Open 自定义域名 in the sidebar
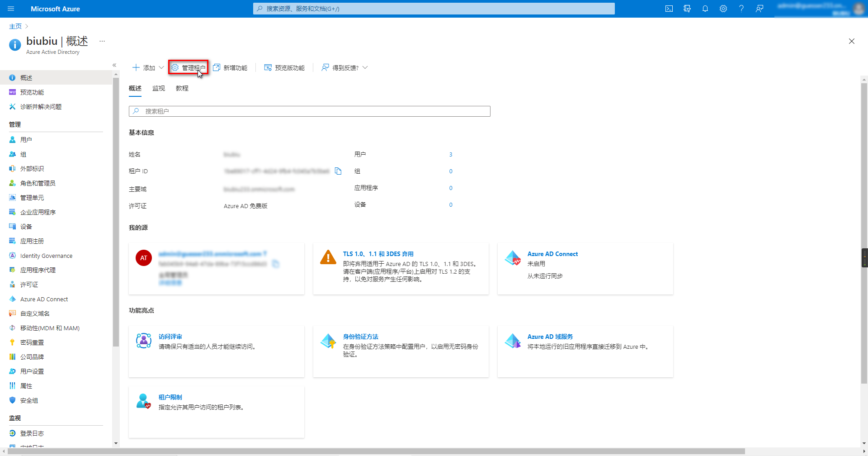This screenshot has height=456, width=868. 56,313
